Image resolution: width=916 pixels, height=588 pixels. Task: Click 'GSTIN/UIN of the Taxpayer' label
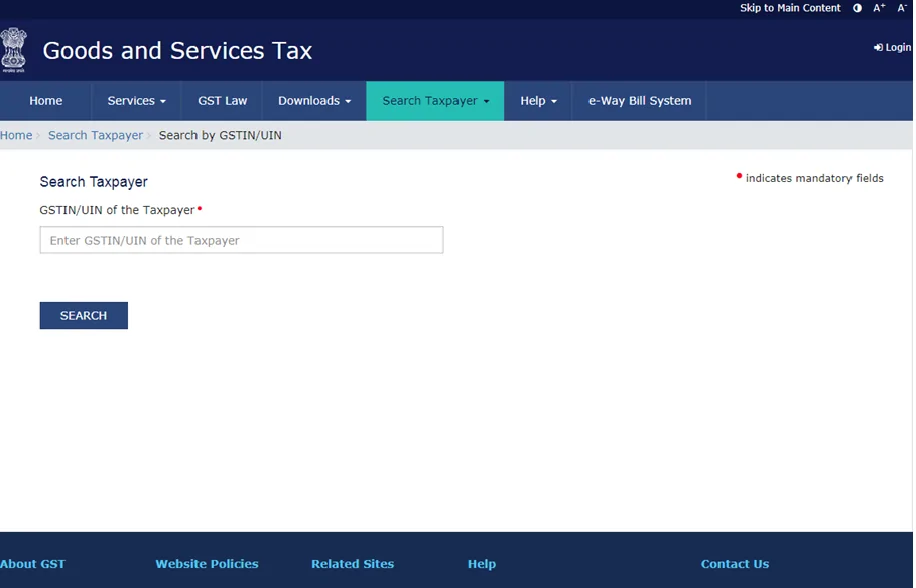click(117, 210)
